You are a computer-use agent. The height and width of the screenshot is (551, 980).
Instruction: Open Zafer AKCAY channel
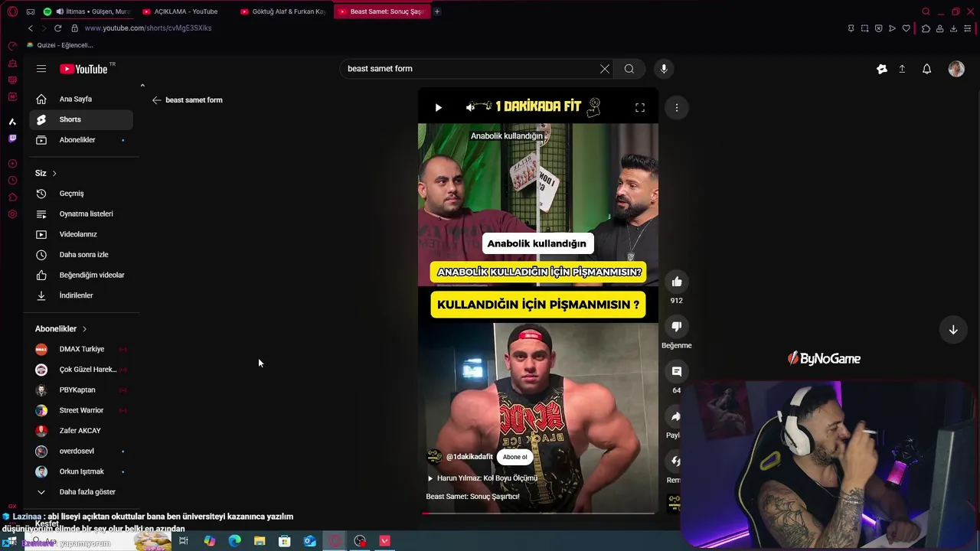coord(81,431)
